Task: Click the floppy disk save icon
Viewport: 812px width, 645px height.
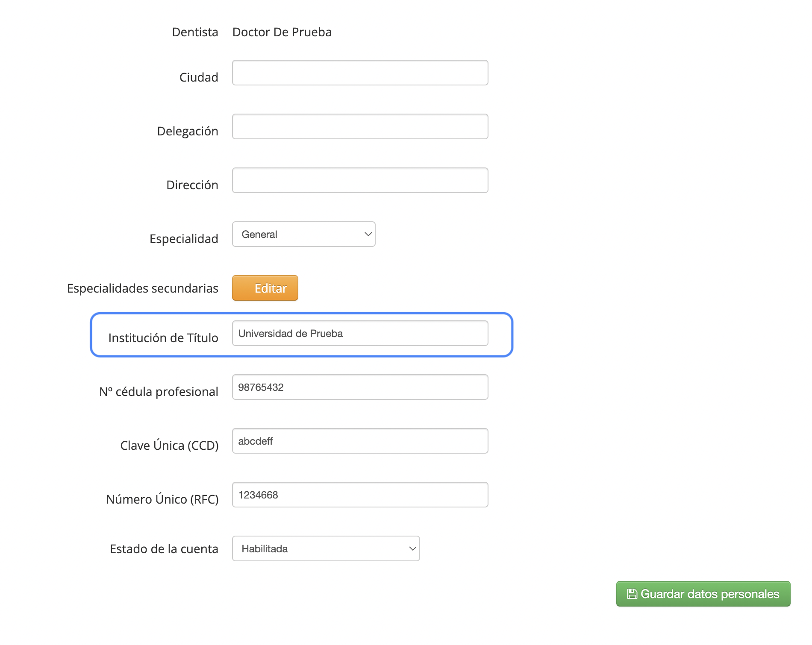Action: (632, 594)
